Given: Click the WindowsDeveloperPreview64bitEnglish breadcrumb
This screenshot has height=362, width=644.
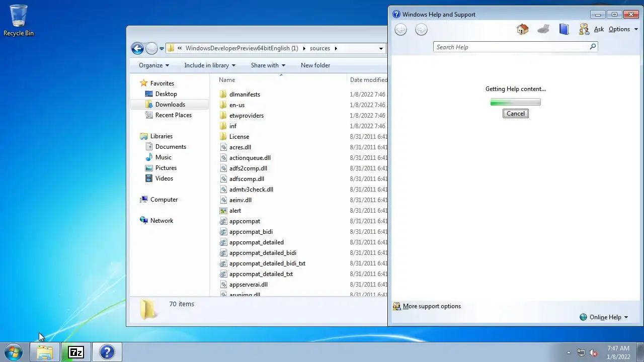Looking at the screenshot, I should click(242, 48).
